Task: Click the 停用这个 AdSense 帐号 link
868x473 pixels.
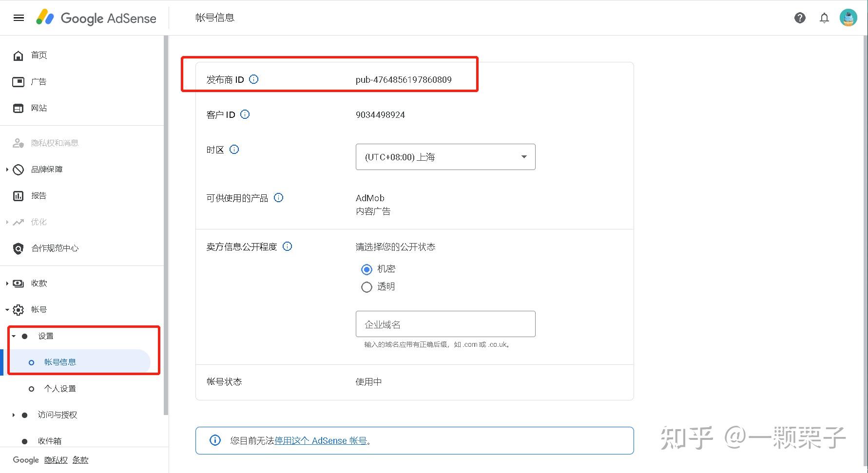Action: click(321, 441)
